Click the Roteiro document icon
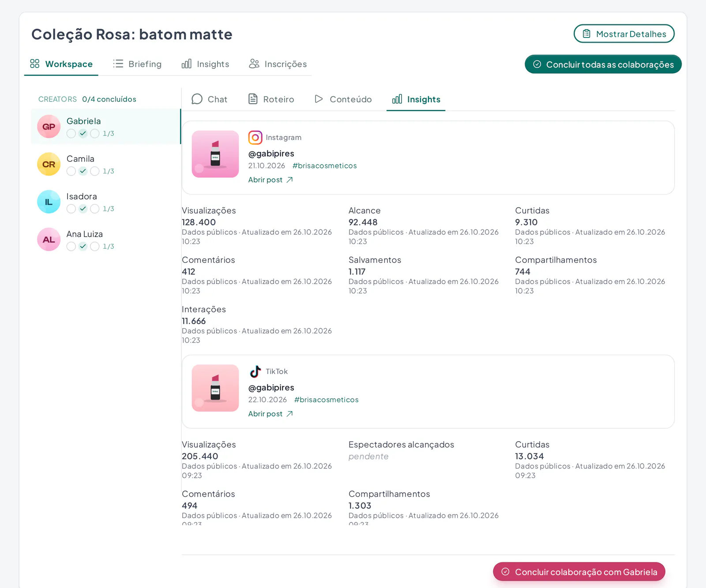The width and height of the screenshot is (706, 588). 253,99
